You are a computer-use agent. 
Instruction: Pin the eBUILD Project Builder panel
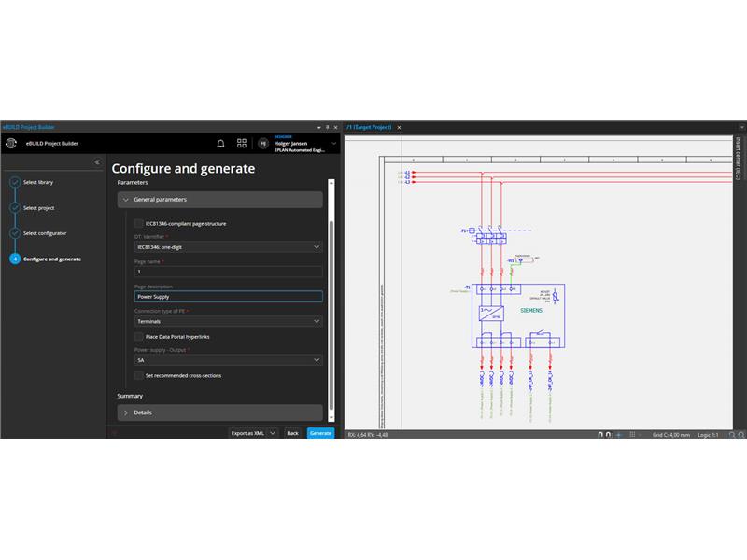[328, 127]
